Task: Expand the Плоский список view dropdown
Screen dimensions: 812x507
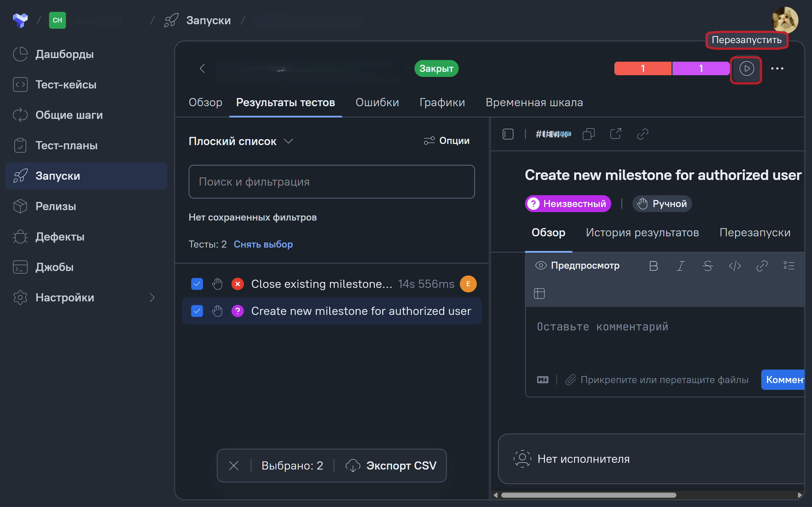Action: tap(240, 141)
